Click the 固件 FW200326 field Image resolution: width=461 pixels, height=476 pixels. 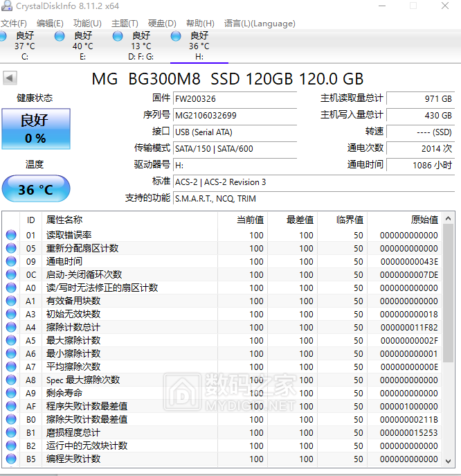[235, 98]
